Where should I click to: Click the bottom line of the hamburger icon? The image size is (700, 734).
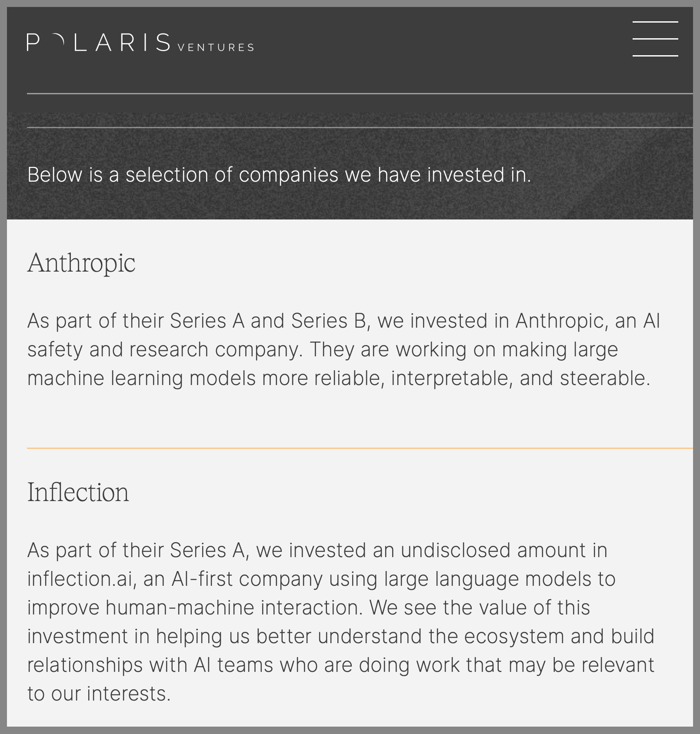pos(655,56)
